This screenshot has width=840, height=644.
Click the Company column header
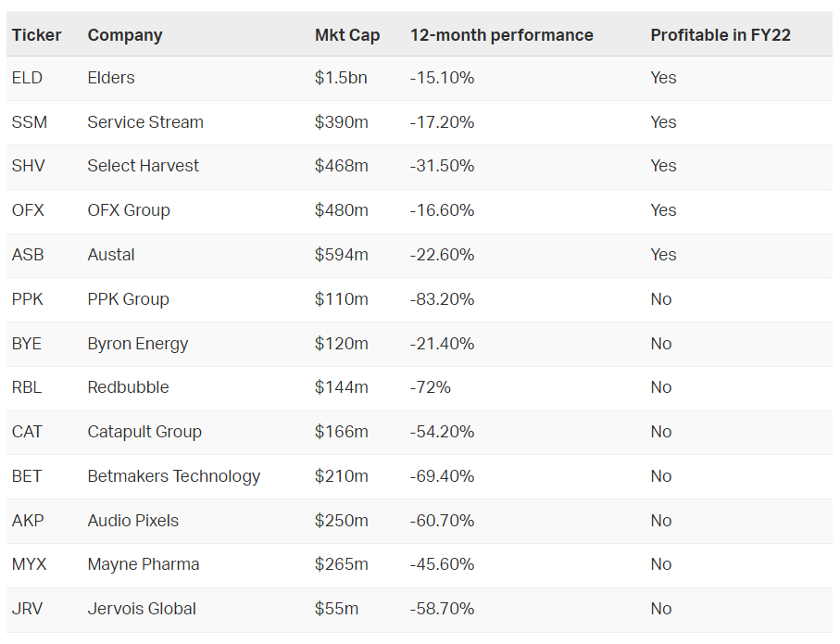(125, 35)
